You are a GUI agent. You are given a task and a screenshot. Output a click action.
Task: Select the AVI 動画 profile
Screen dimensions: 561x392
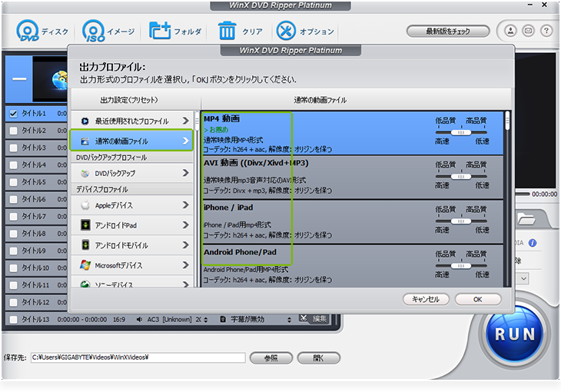coord(352,178)
